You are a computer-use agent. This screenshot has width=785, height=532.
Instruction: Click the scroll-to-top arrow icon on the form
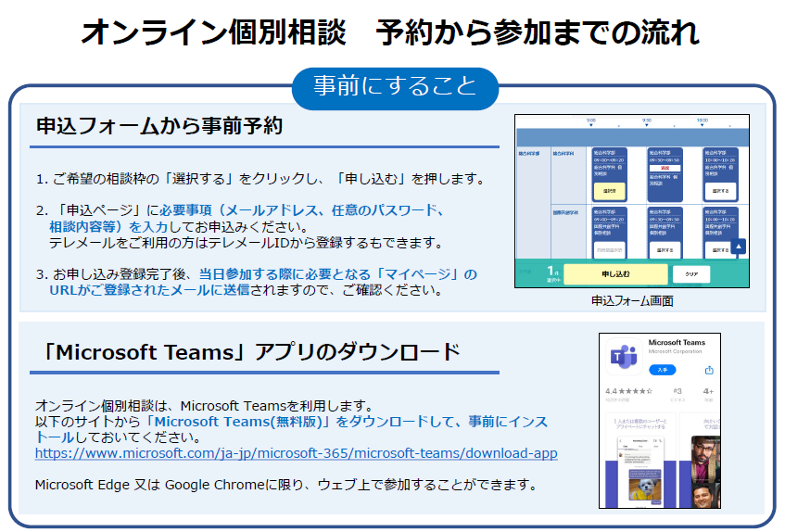[x=739, y=247]
